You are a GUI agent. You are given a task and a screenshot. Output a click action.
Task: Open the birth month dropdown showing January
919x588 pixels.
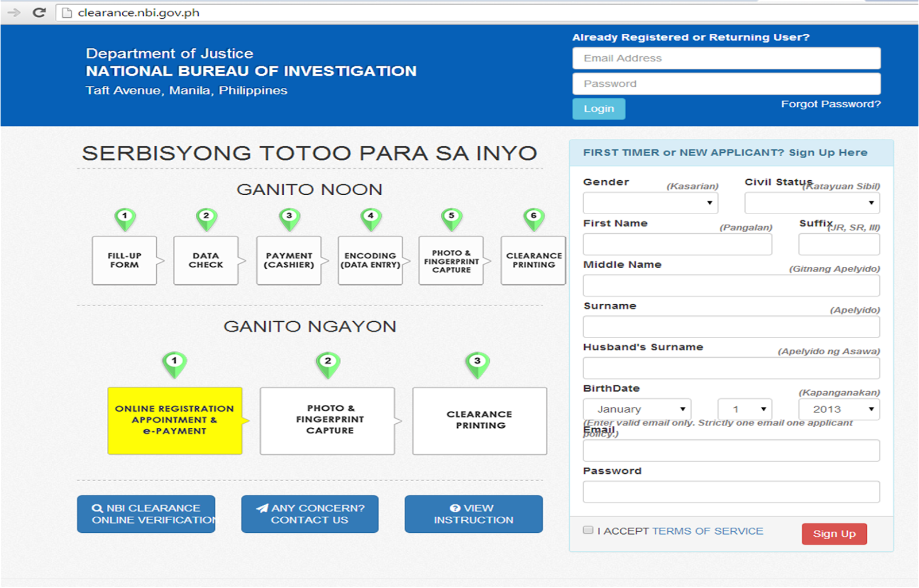point(637,409)
